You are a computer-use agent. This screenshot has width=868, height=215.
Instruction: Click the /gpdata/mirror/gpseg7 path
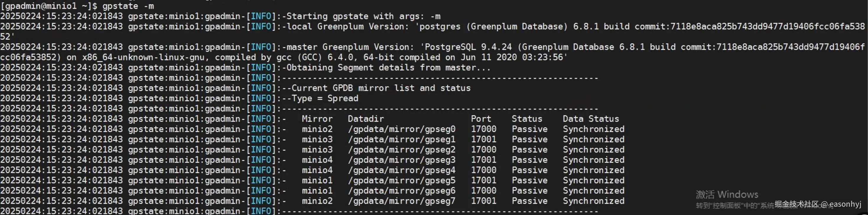click(x=401, y=201)
